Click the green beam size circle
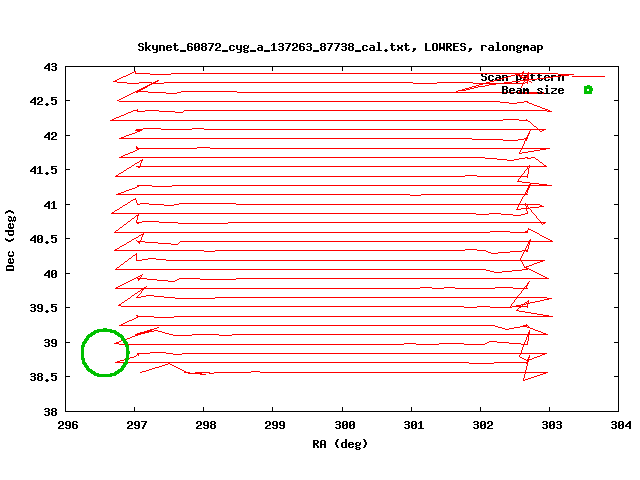The width and height of the screenshot is (640, 480). 105,352
